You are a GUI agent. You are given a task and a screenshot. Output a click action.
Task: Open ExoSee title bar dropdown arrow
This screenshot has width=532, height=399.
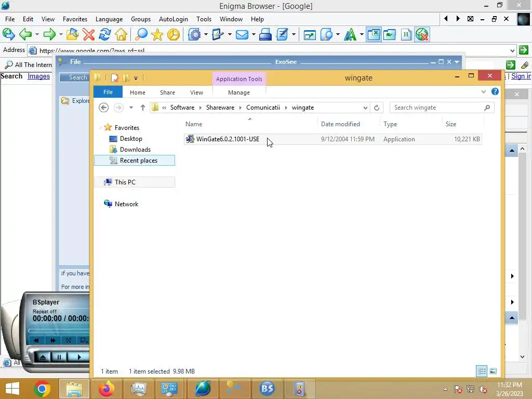coord(457,62)
